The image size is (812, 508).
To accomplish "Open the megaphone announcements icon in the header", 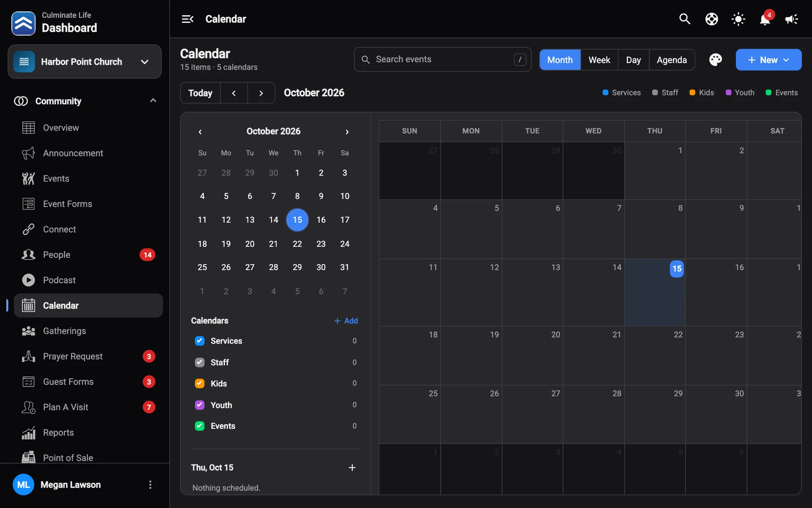I will (792, 19).
